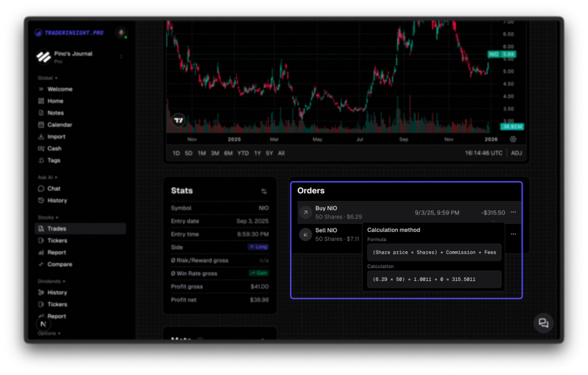588x375 pixels.
Task: Collapse the Global sidebar section
Action: [x=47, y=78]
